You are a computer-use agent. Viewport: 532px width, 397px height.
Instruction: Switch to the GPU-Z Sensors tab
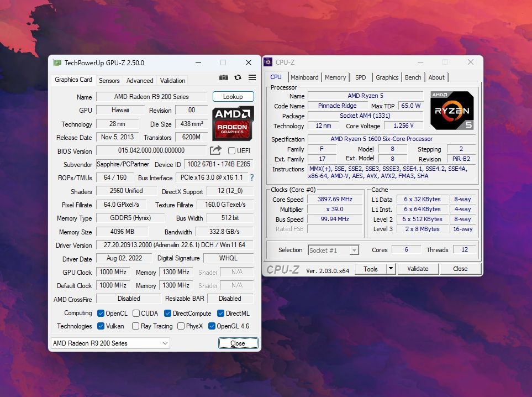pyautogui.click(x=109, y=81)
